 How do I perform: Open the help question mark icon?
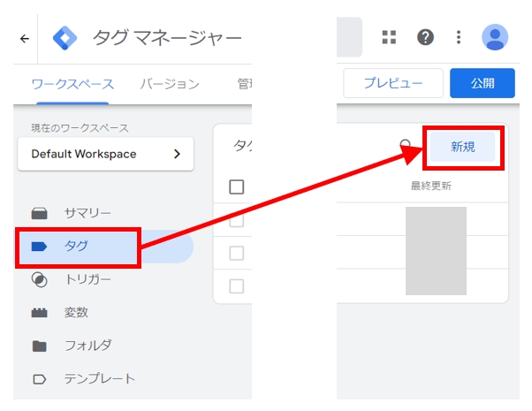pyautogui.click(x=425, y=37)
